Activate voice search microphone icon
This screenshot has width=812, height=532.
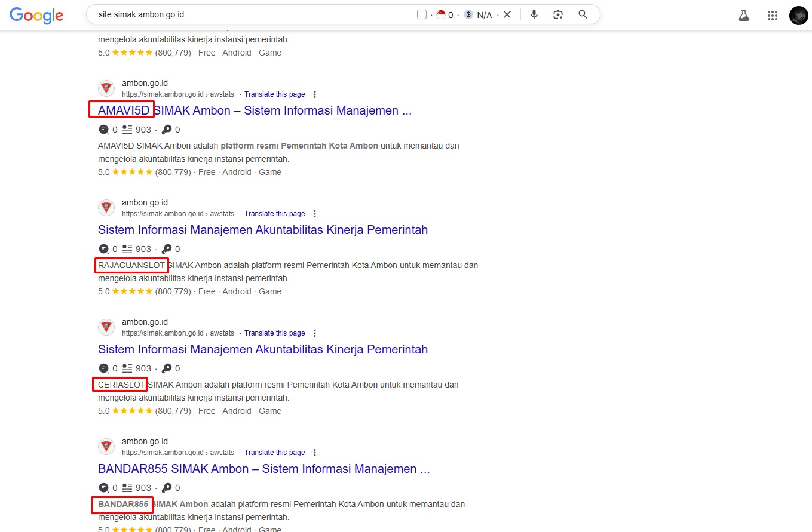point(534,14)
